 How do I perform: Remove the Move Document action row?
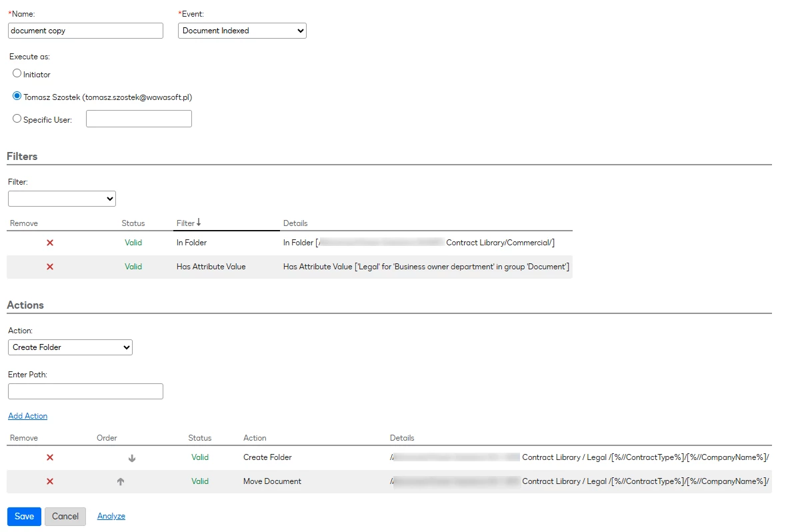(50, 481)
